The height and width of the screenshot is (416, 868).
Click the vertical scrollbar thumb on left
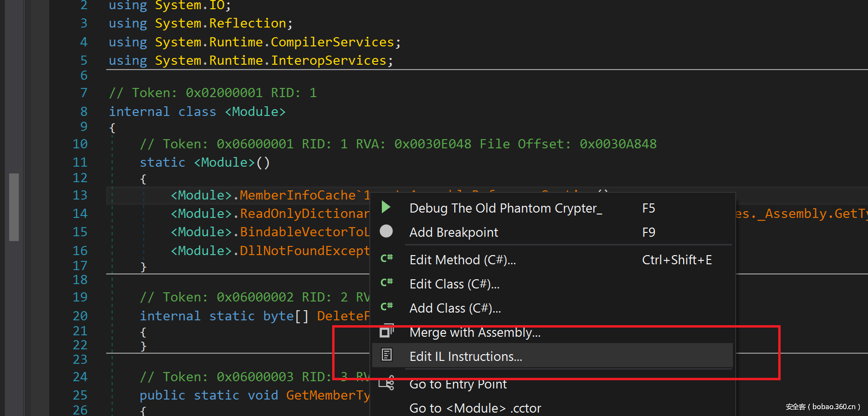click(x=14, y=207)
